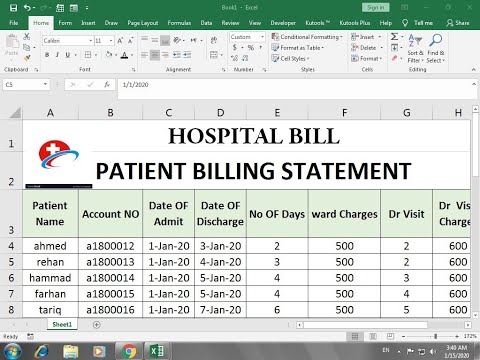Click Sort & Filter

click(x=415, y=49)
